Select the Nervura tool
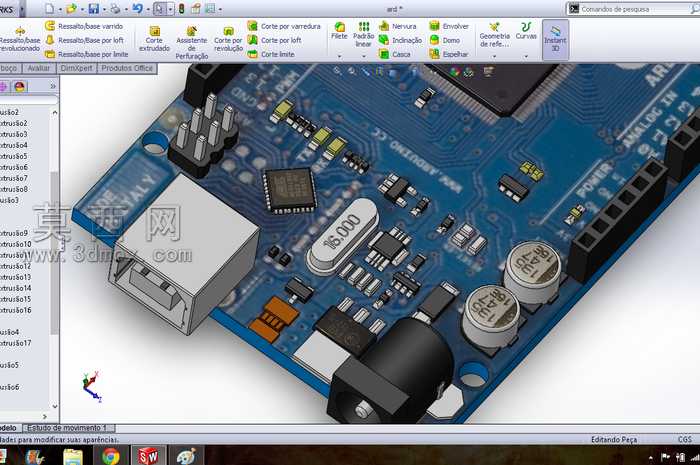 click(398, 26)
